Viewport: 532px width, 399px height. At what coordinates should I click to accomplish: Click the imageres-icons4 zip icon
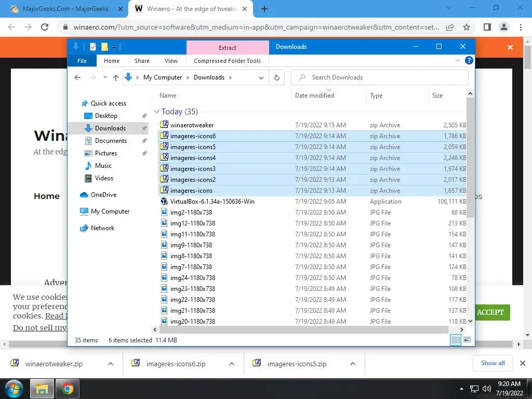pyautogui.click(x=164, y=157)
